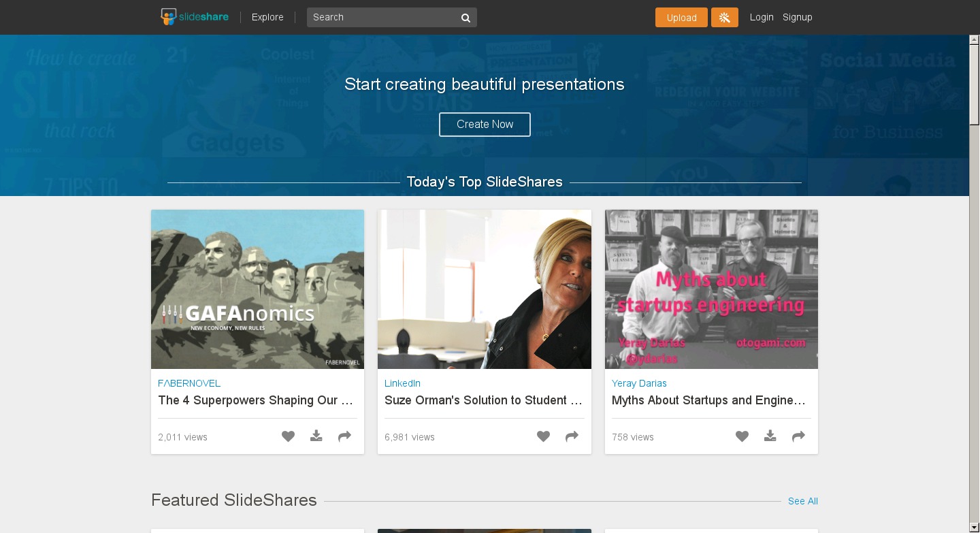The image size is (980, 533).
Task: Like the Suze Orman presentation
Action: (x=543, y=436)
